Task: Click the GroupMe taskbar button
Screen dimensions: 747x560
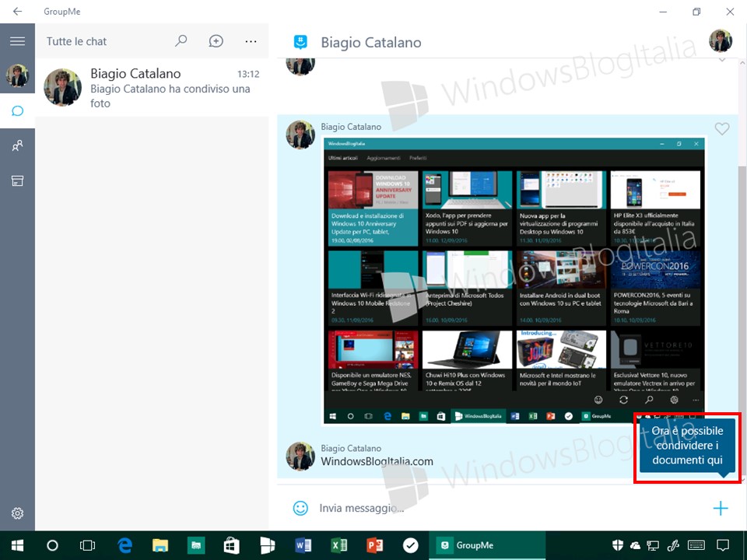Action: tap(487, 545)
